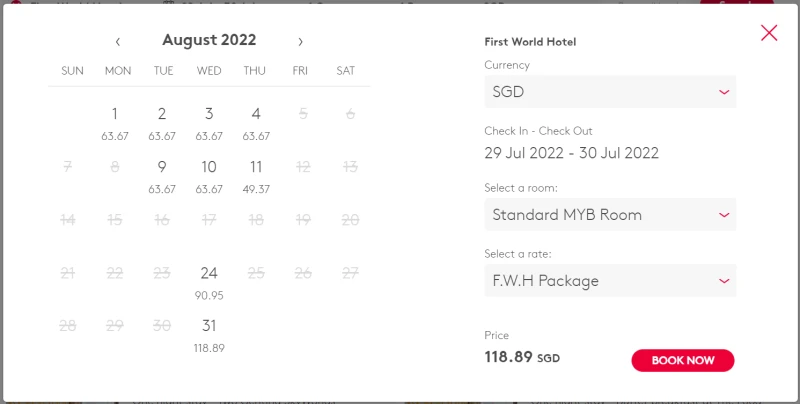
Task: Go to next month in calendar
Action: [300, 42]
